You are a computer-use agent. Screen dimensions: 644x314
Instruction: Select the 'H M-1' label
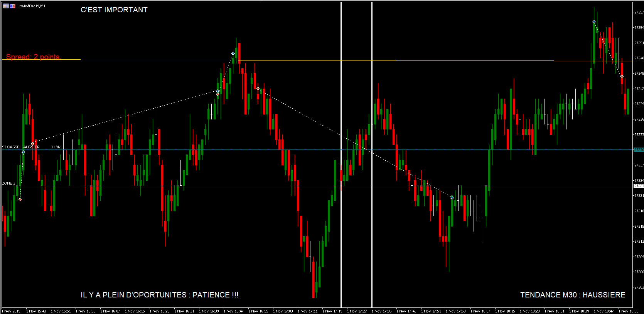pos(57,147)
